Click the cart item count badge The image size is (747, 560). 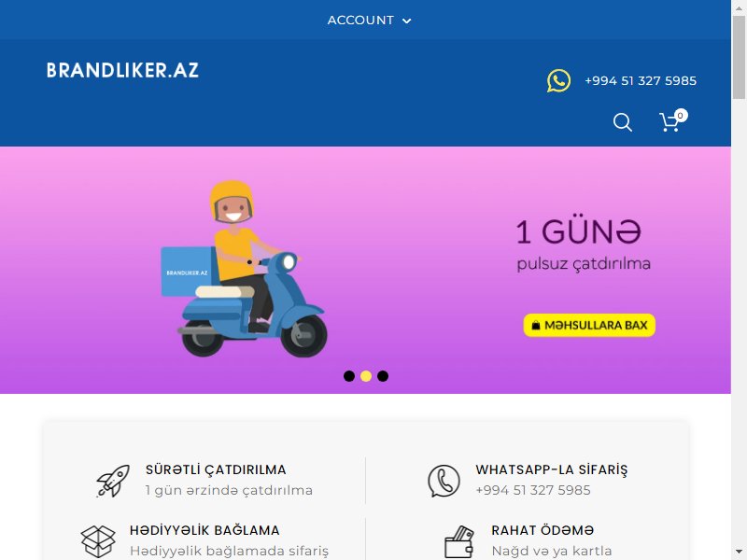681,115
